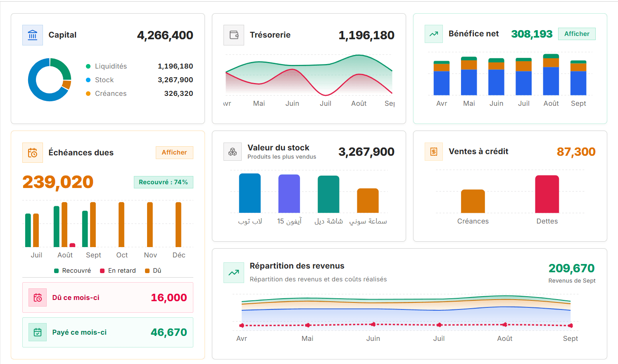The width and height of the screenshot is (618, 364).
Task: Toggle the Dû legend entry
Action: click(x=153, y=271)
